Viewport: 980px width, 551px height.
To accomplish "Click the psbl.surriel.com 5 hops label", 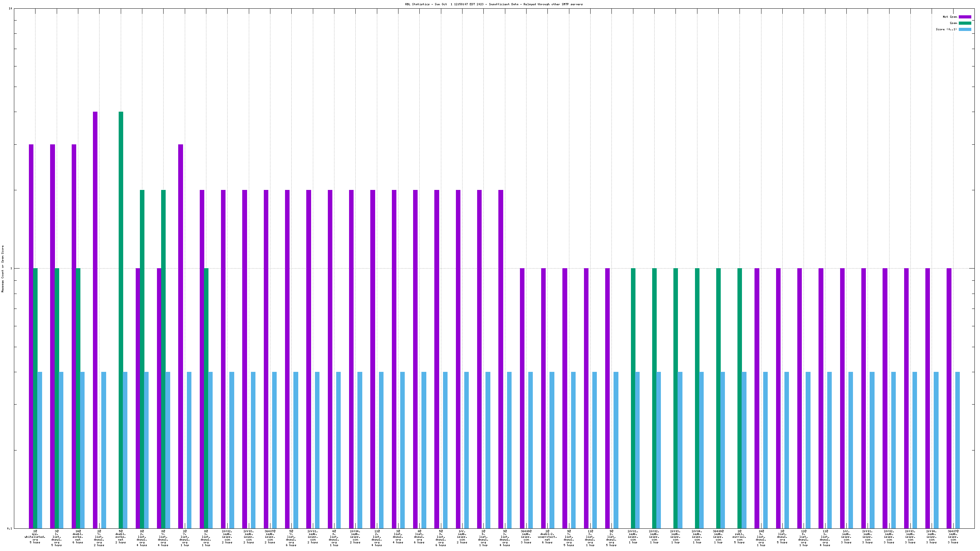I will (739, 536).
